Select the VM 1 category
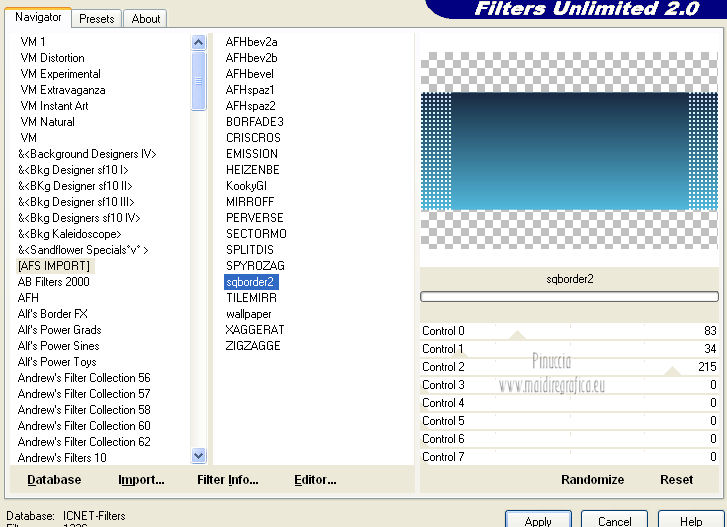727x527 pixels. [x=33, y=42]
